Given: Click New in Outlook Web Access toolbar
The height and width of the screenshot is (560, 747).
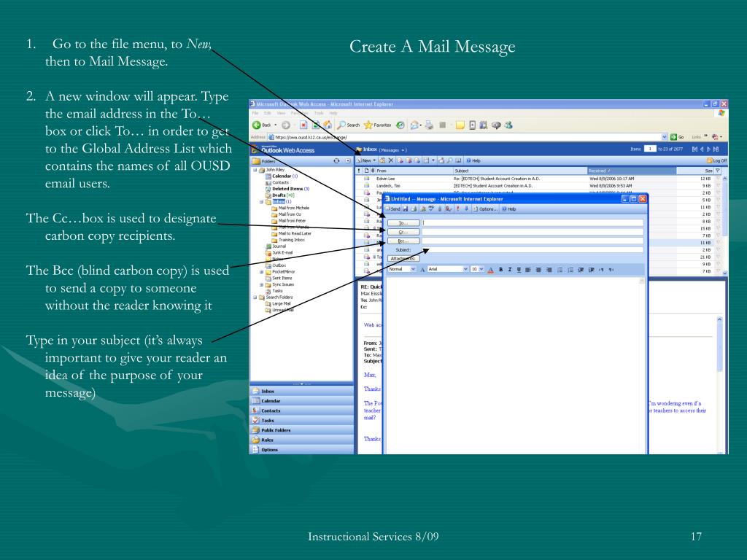Looking at the screenshot, I should (364, 160).
